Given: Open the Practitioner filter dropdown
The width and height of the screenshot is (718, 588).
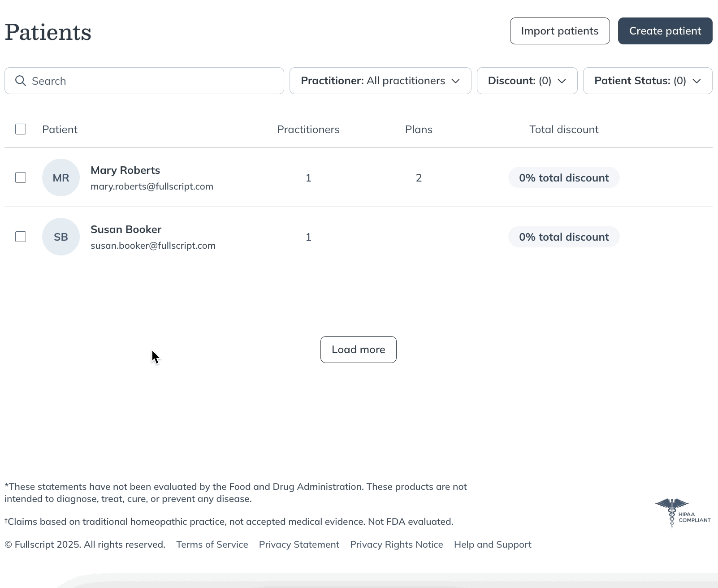Looking at the screenshot, I should (380, 81).
